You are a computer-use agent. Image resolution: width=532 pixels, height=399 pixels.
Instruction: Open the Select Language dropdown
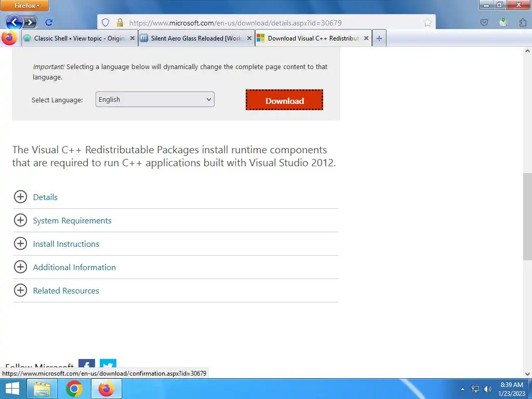point(155,99)
